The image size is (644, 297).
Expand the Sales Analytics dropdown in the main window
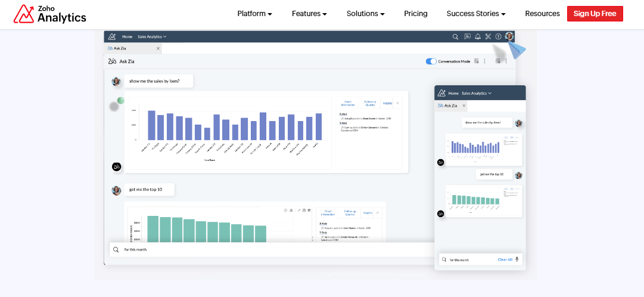[x=152, y=36]
